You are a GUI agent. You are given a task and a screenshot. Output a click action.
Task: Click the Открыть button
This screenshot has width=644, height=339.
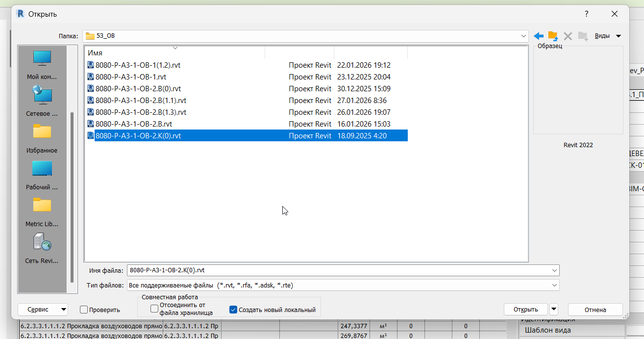[526, 310]
